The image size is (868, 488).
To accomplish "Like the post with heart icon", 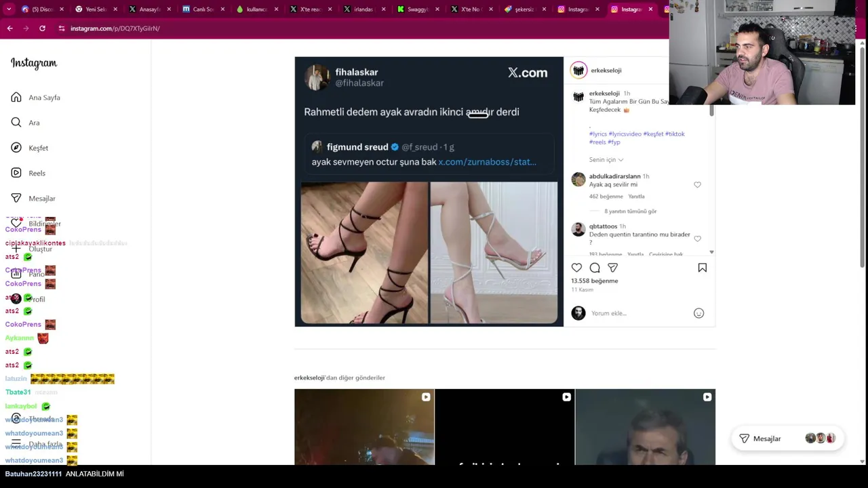I will (x=576, y=268).
